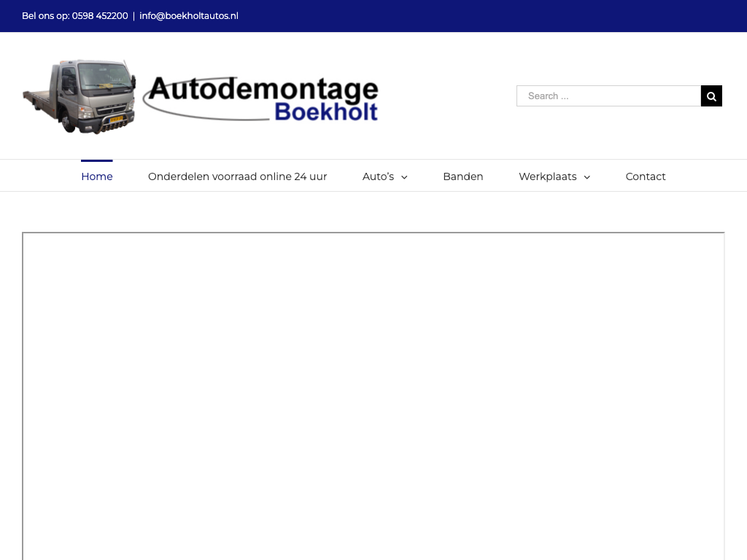The height and width of the screenshot is (560, 747).
Task: Click the separator bar between phone and email
Action: click(x=133, y=16)
